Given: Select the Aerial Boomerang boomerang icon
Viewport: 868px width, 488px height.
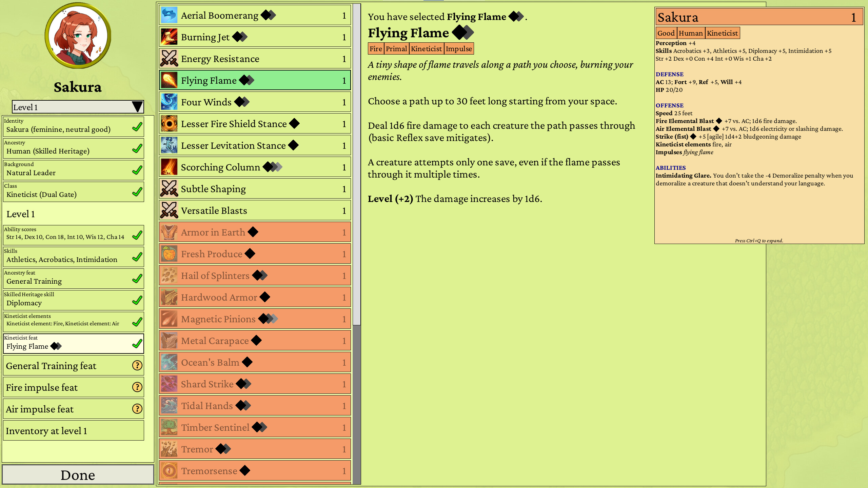Looking at the screenshot, I should click(x=169, y=15).
